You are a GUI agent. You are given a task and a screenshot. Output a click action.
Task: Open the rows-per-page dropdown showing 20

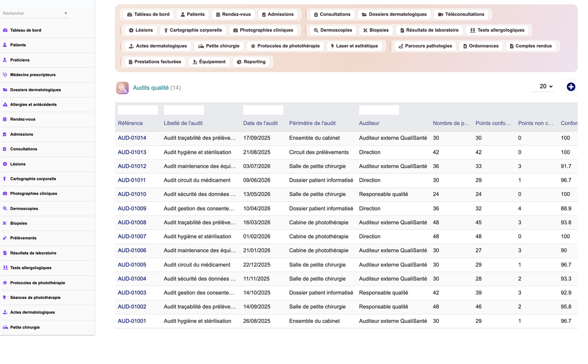pos(543,86)
